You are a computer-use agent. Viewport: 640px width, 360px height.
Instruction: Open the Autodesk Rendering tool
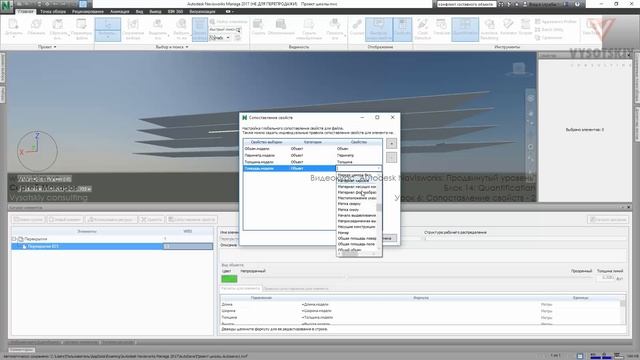489,29
